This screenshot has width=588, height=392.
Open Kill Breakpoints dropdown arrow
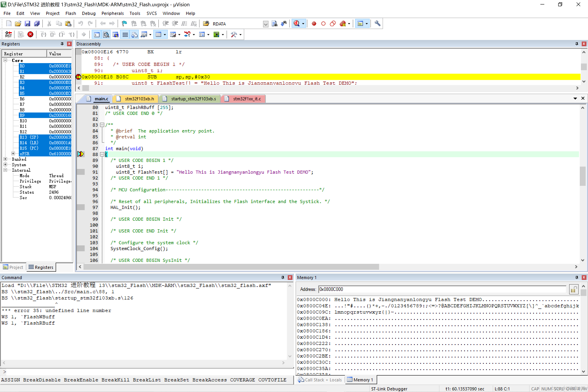[349, 24]
